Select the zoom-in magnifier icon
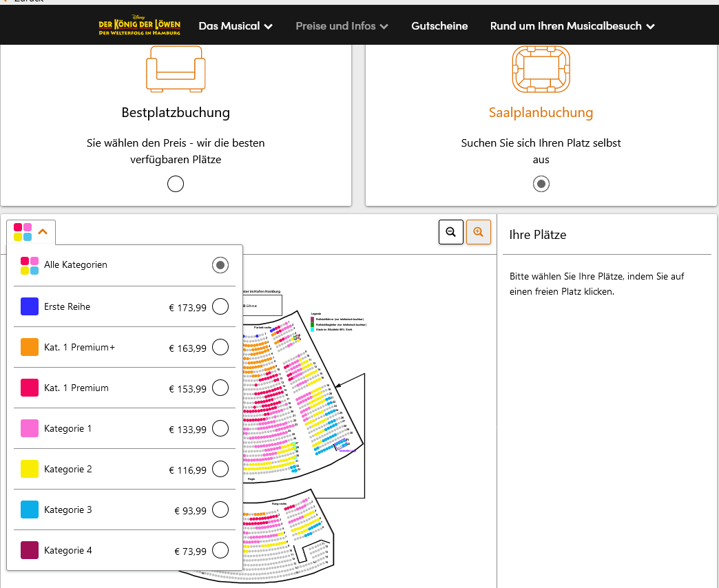719x588 pixels. click(479, 232)
